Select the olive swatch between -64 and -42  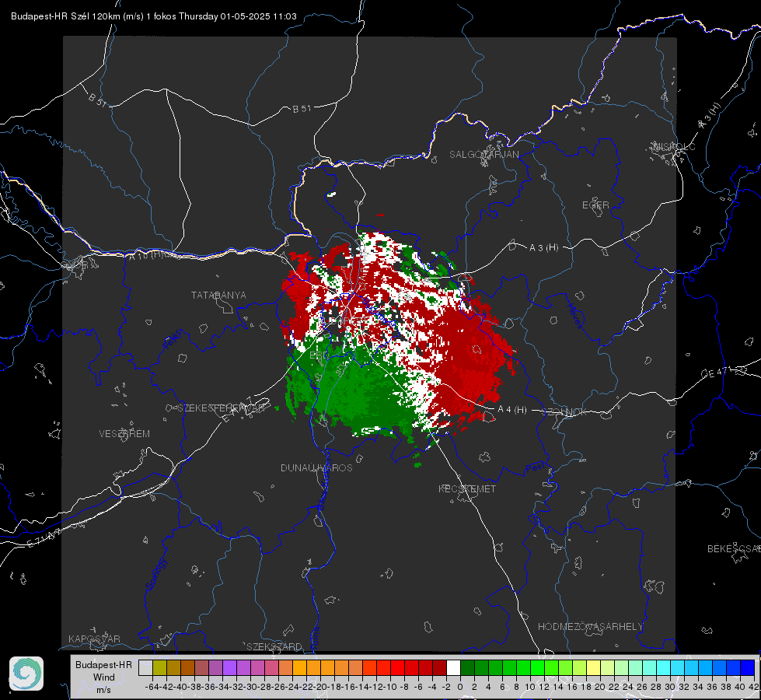(x=159, y=668)
